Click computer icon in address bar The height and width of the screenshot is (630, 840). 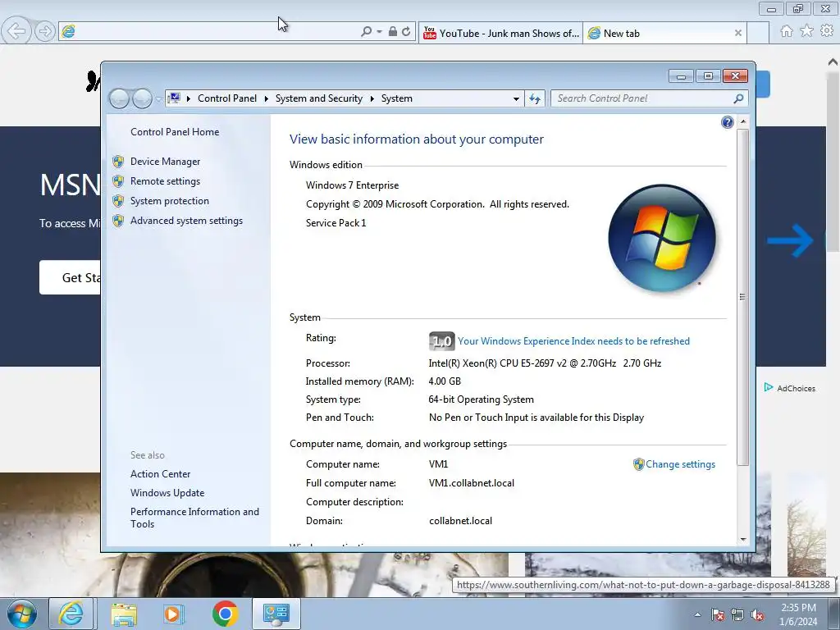coord(174,98)
